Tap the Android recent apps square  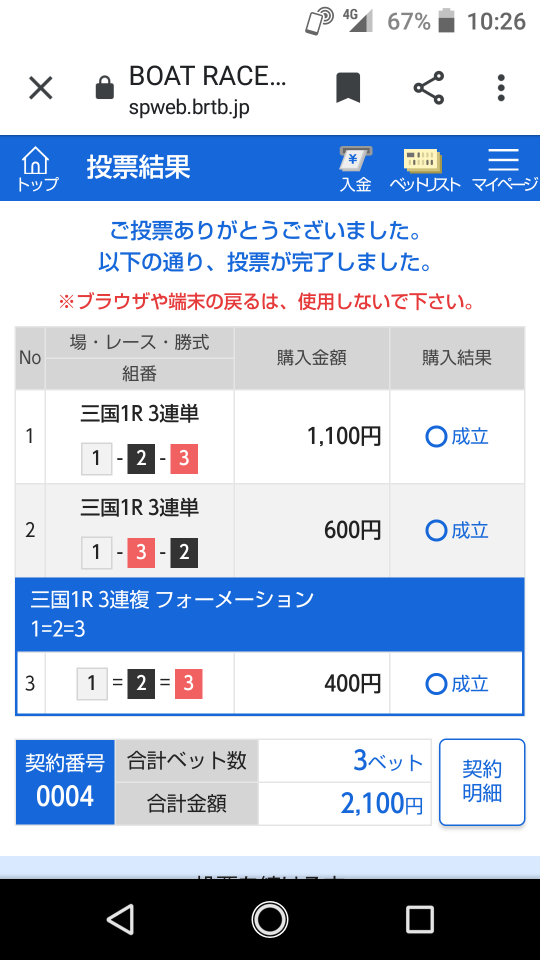(x=420, y=920)
